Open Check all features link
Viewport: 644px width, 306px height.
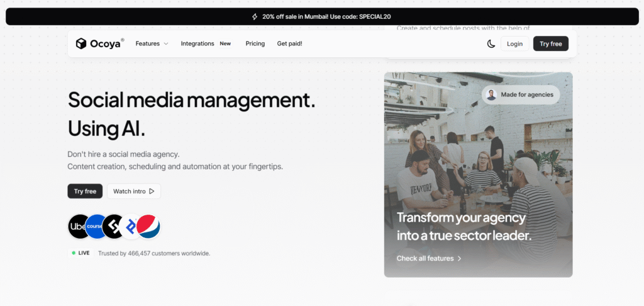click(429, 258)
